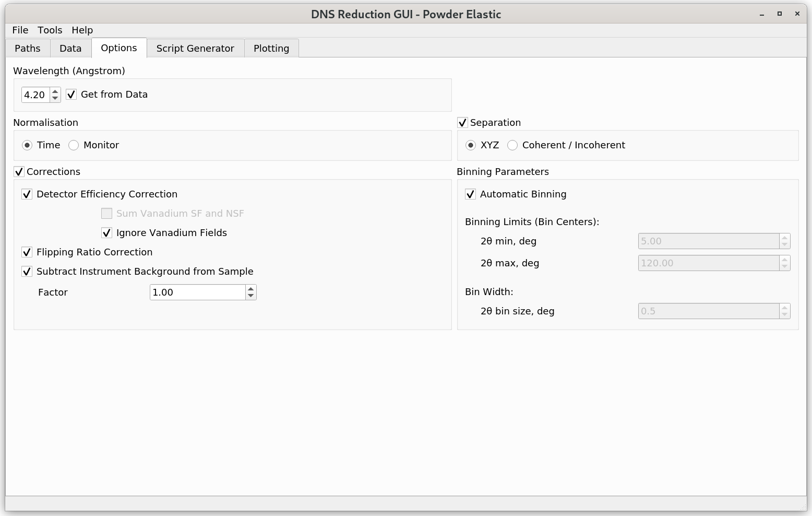Uncheck the Corrections group checkbox
This screenshot has height=516, width=812.
tap(19, 172)
